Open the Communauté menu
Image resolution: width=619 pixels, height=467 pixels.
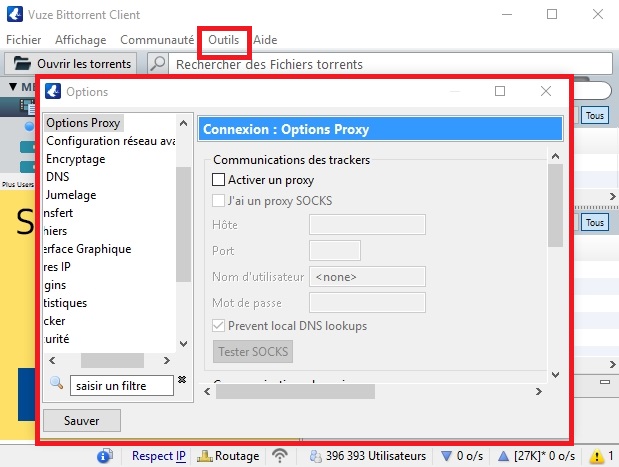[157, 40]
